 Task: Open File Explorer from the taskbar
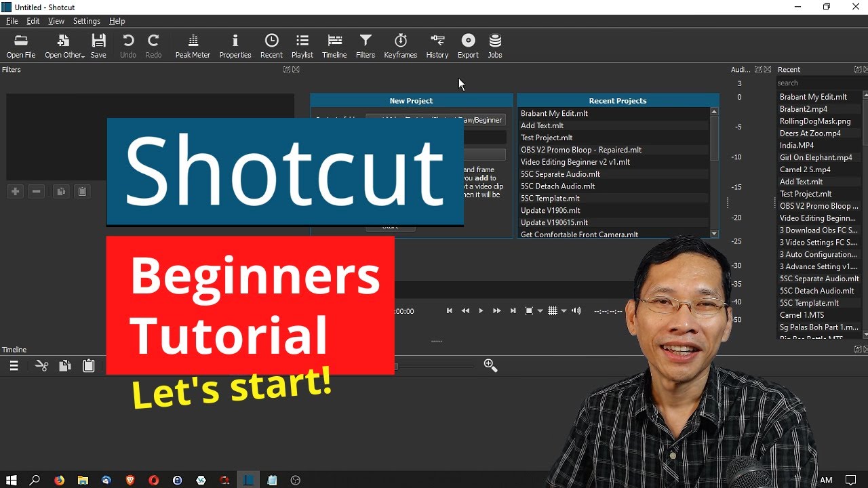83,480
